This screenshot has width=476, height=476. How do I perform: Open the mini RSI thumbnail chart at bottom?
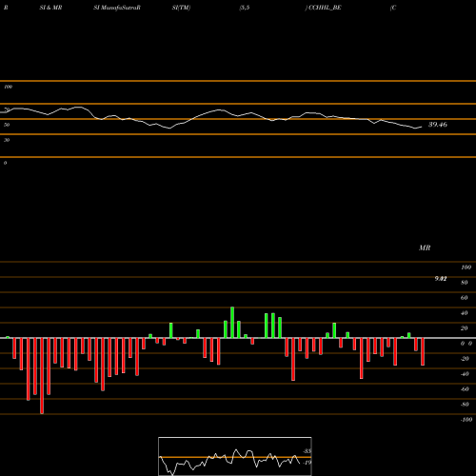pos(235,456)
